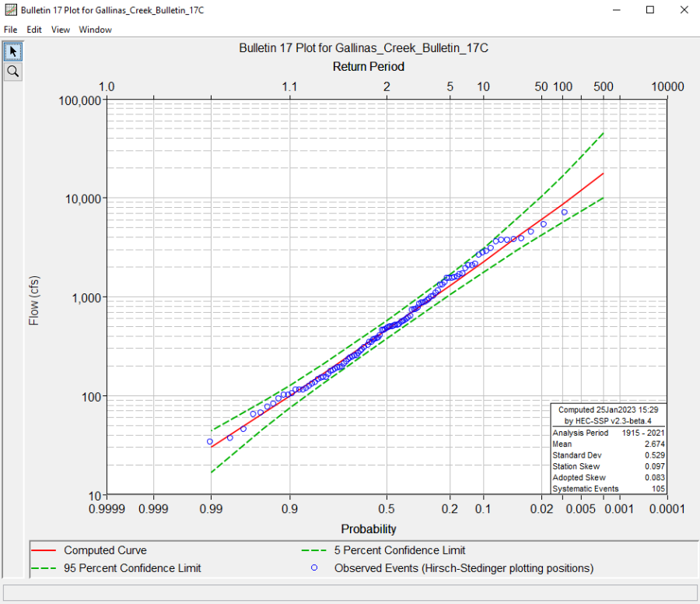The height and width of the screenshot is (604, 700).
Task: Click the plot title Gallinas_Creek_Bulletin_17C
Action: [x=363, y=48]
